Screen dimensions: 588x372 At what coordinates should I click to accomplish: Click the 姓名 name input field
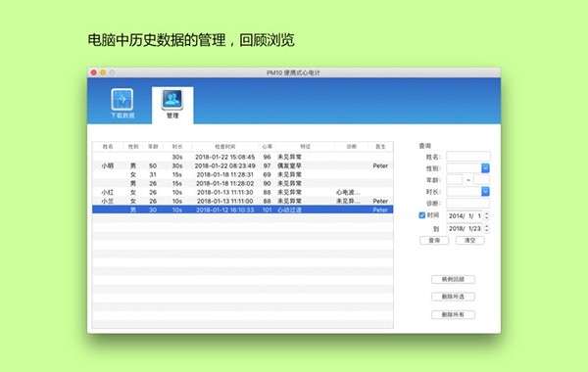[x=468, y=157]
